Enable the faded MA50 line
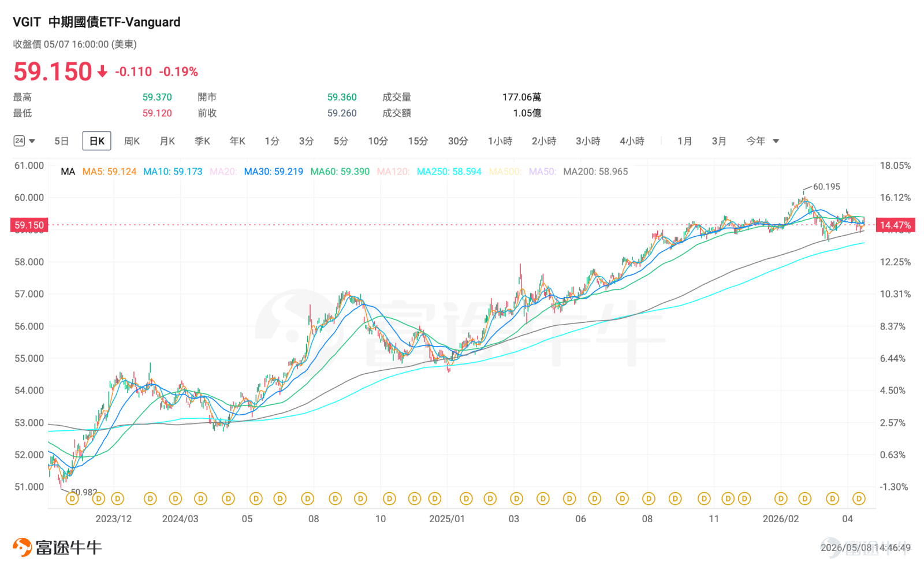 pos(543,172)
